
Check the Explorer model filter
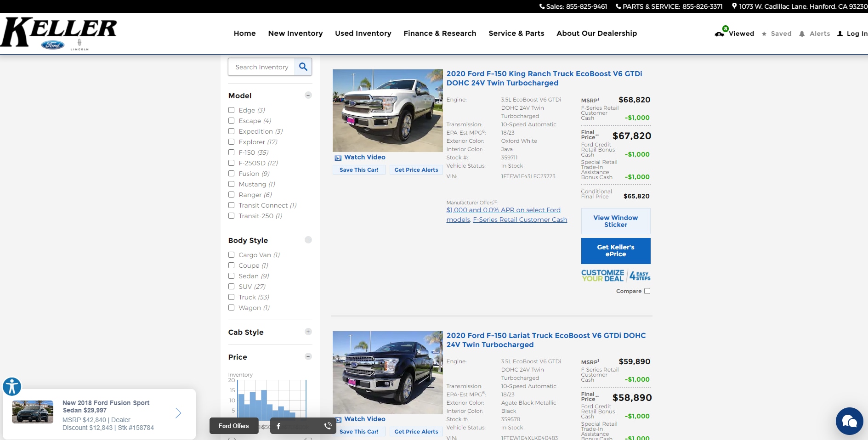232,142
